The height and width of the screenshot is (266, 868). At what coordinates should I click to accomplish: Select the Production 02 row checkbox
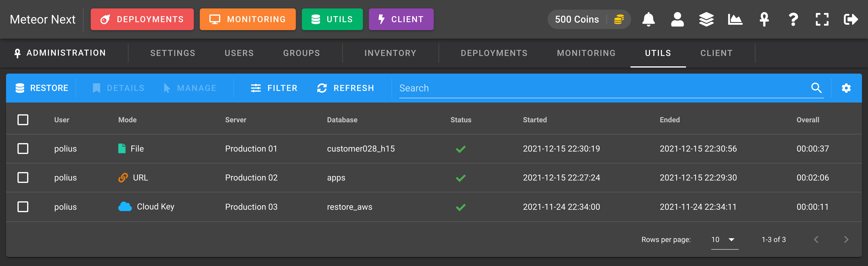(x=23, y=177)
